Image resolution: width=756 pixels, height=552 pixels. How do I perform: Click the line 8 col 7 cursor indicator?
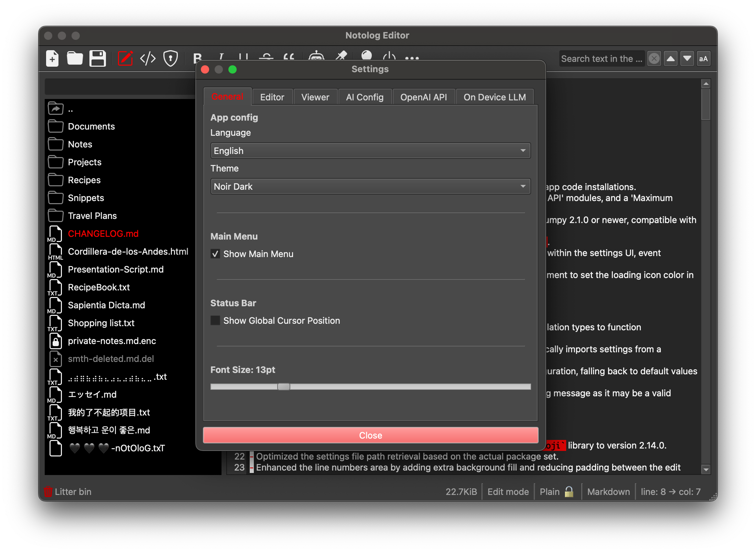pos(670,492)
